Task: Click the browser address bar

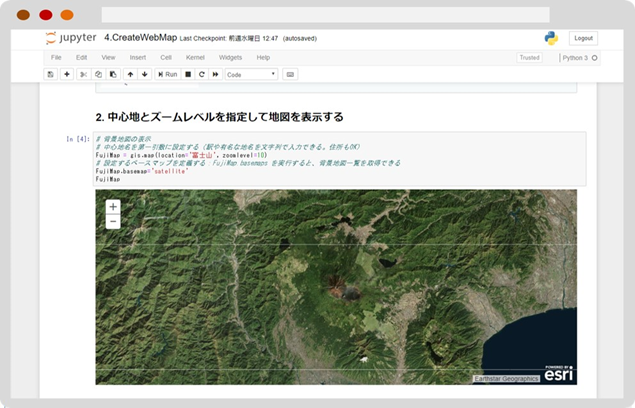Action: point(325,15)
